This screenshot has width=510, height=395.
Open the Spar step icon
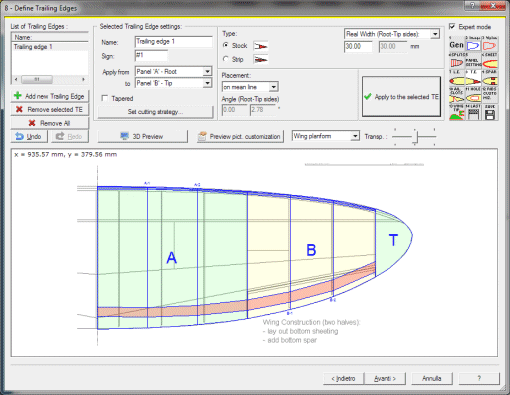(x=490, y=79)
